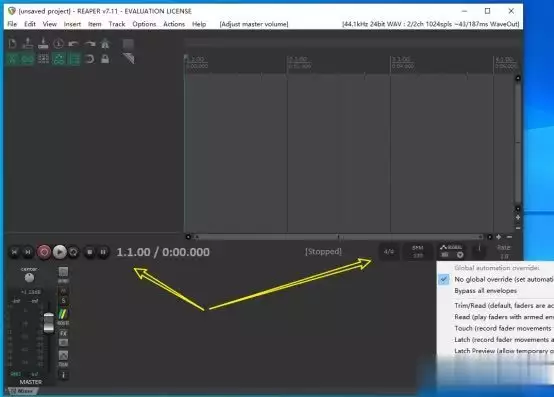This screenshot has height=397, width=554.
Task: Open the Actions menu
Action: click(174, 24)
